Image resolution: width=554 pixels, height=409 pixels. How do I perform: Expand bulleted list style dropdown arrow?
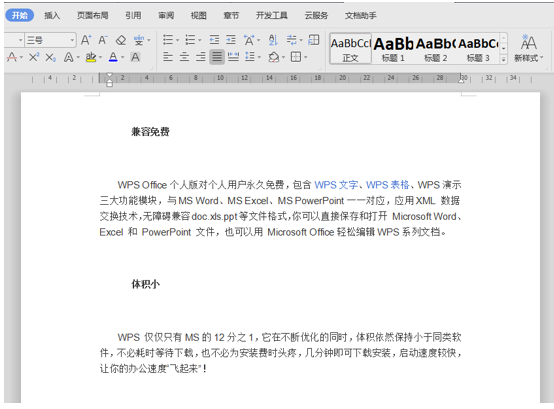[178, 40]
